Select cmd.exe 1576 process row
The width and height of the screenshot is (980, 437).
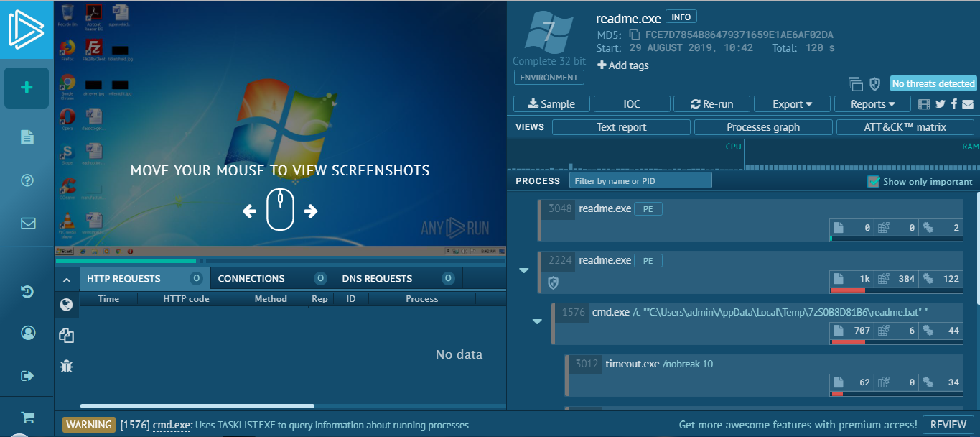(x=757, y=324)
